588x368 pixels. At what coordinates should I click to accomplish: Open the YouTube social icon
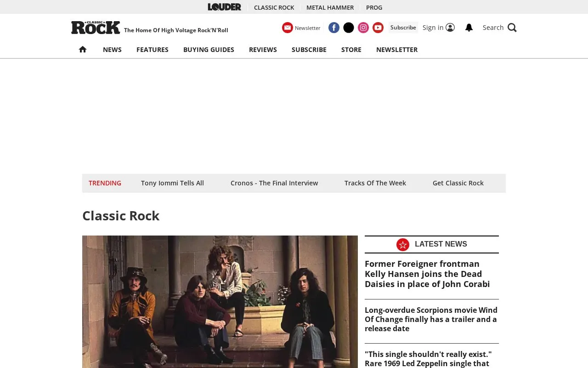[x=378, y=28]
